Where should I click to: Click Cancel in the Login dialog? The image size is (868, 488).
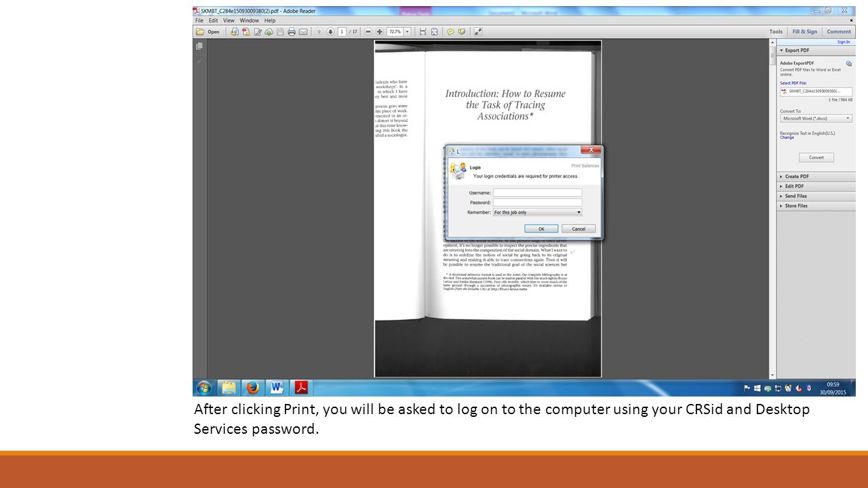[578, 228]
